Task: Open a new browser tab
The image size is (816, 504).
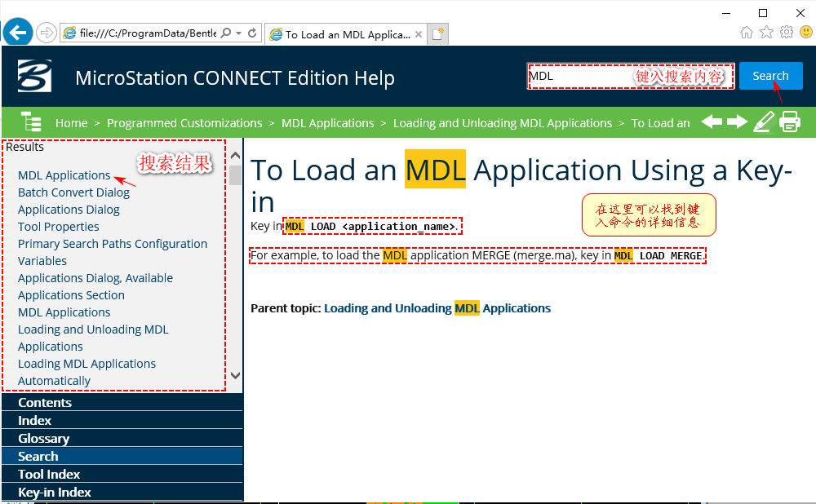Action: click(437, 34)
